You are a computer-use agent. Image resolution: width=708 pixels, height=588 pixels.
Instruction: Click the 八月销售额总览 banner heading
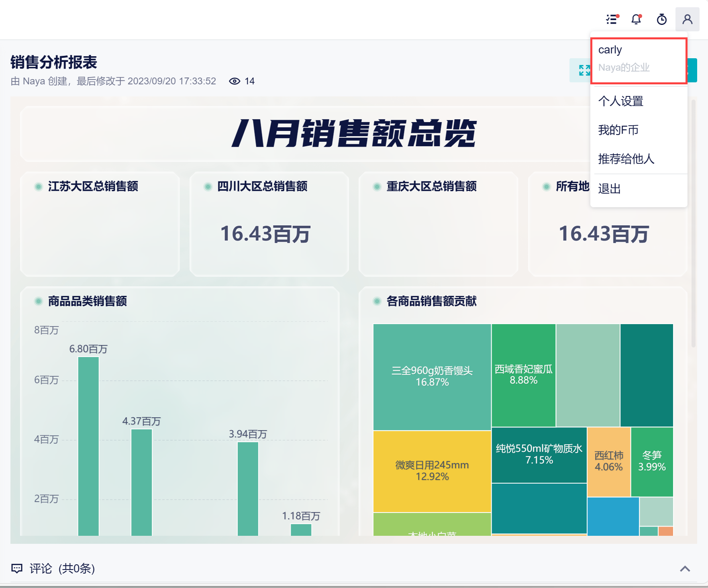click(354, 133)
